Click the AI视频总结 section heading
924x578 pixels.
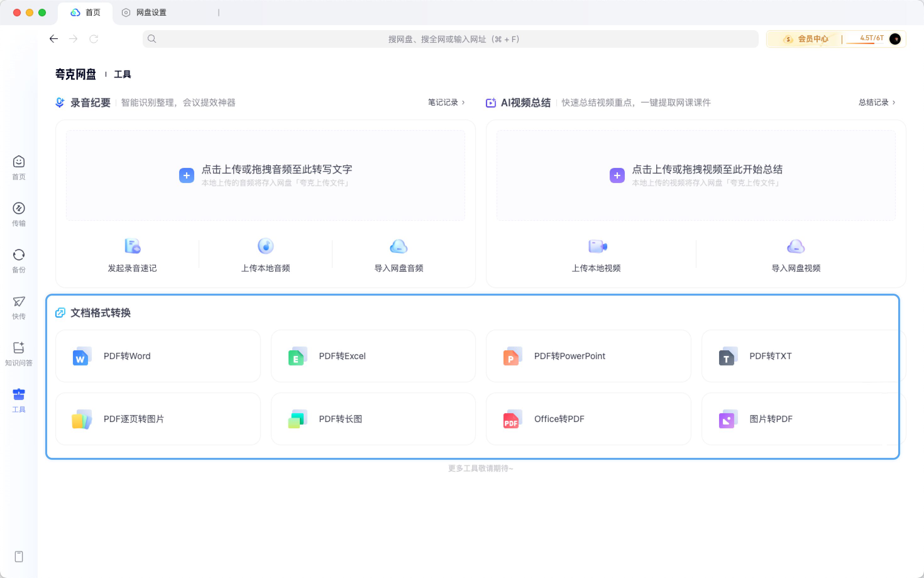[x=525, y=103]
